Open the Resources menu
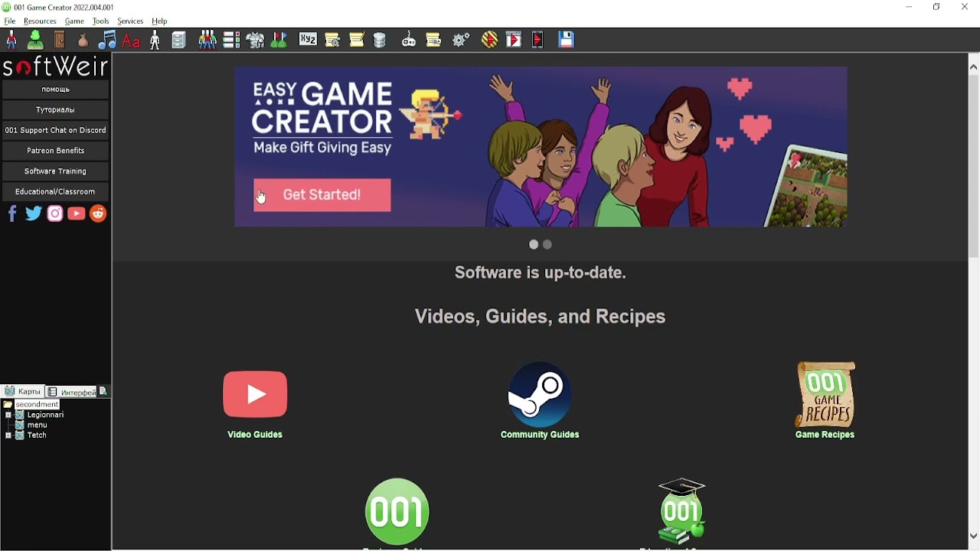The image size is (980, 551). tap(40, 21)
